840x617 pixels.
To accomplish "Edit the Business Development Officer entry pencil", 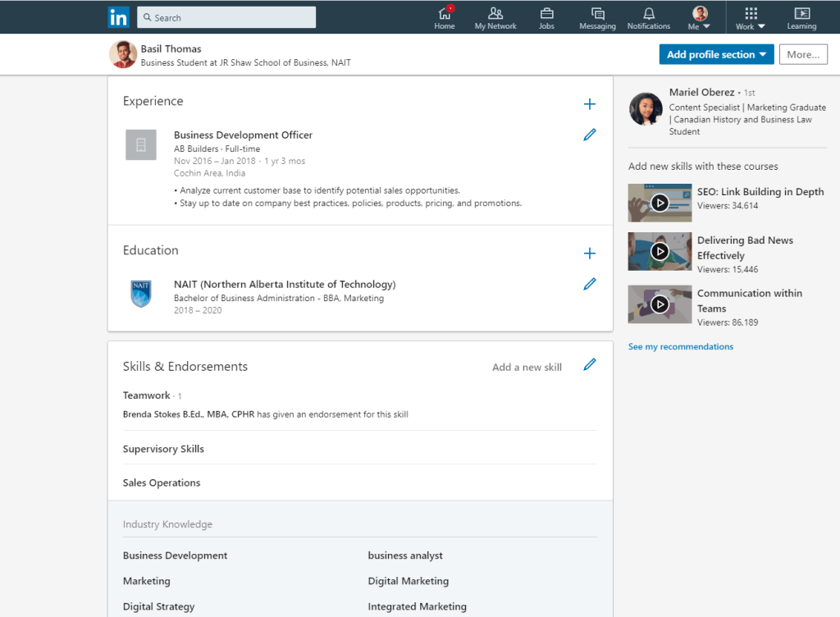I will [589, 135].
